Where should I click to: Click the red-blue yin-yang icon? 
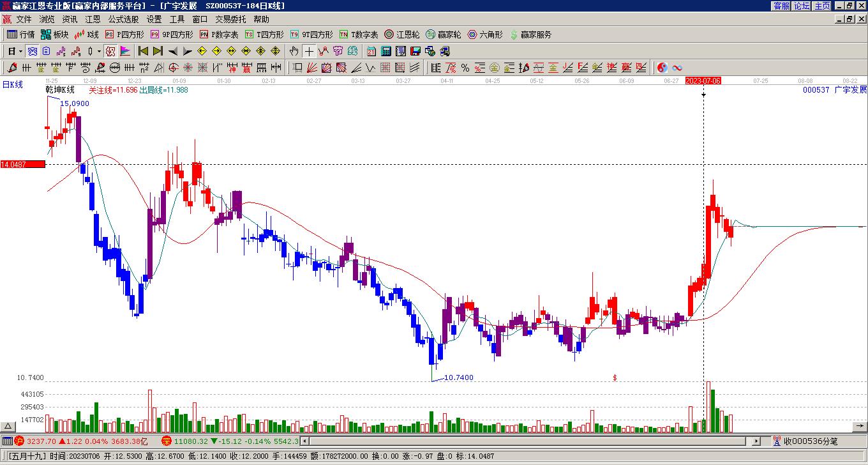pos(662,68)
